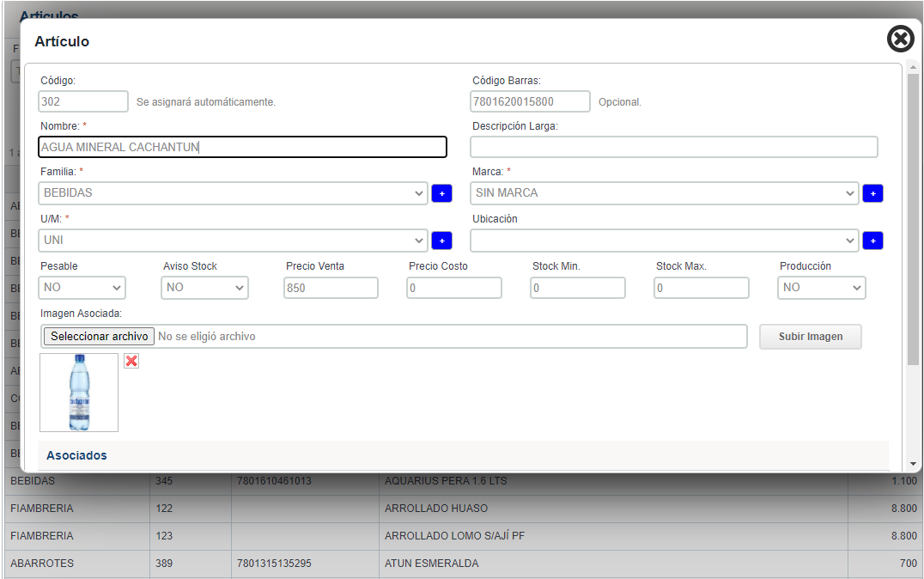Image resolution: width=924 pixels, height=579 pixels.
Task: Add a new Marca with plus button
Action: pyautogui.click(x=872, y=193)
